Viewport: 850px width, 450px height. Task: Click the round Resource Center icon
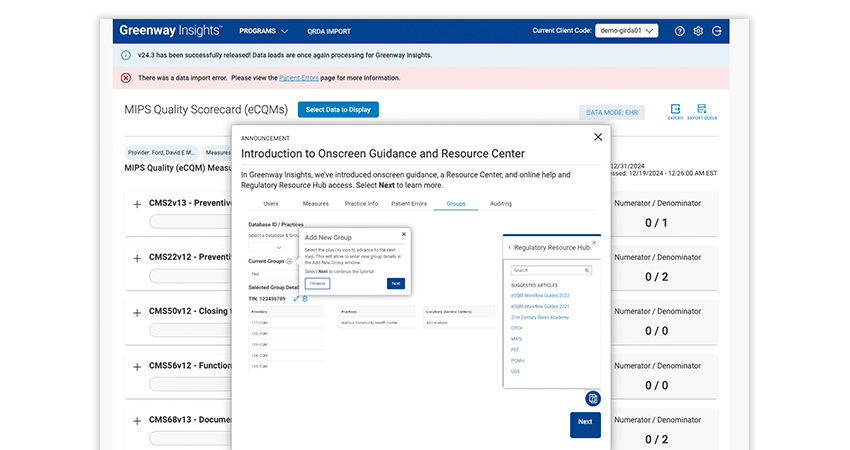click(593, 398)
